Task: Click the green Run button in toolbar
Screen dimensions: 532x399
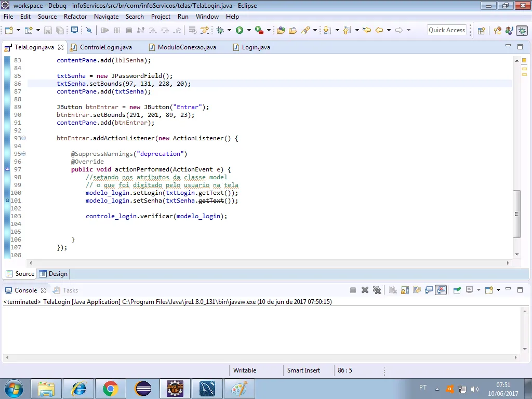Action: [x=240, y=31]
